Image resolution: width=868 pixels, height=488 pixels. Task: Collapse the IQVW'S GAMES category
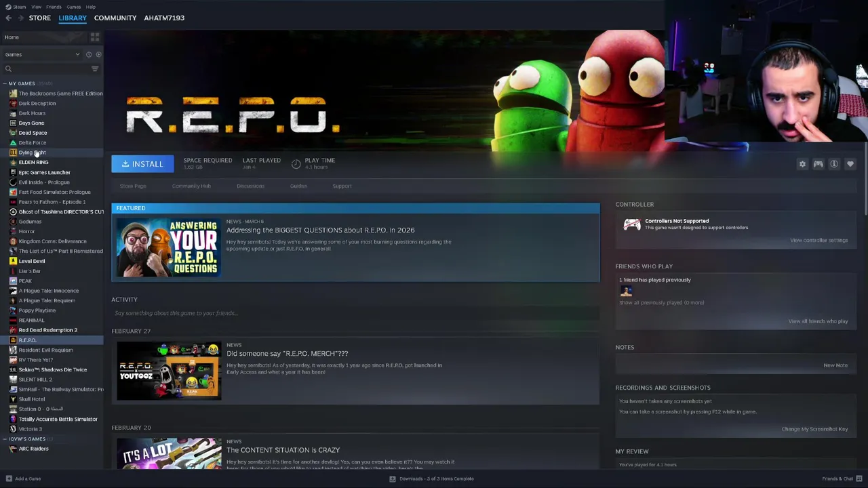click(x=5, y=439)
